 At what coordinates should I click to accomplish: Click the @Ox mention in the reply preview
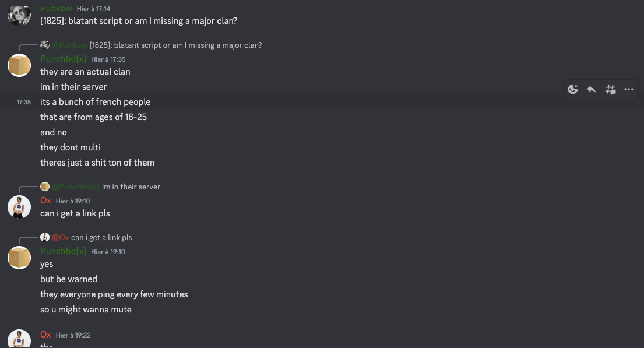pos(61,237)
